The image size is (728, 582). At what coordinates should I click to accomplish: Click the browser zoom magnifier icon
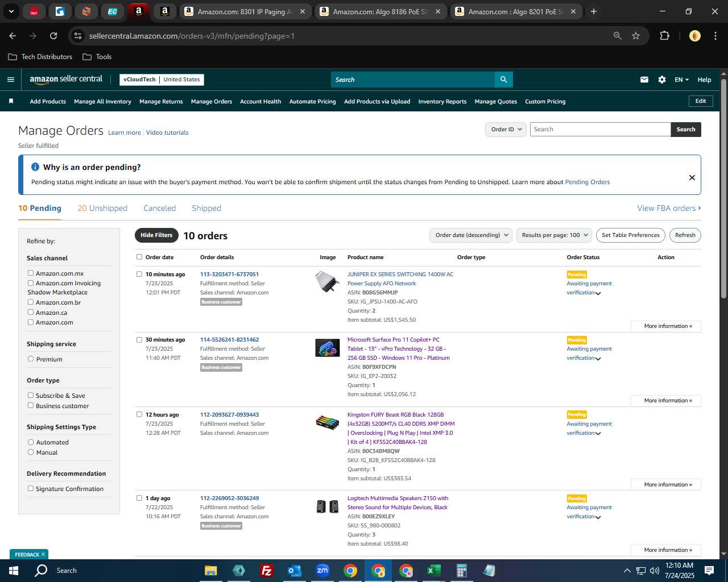[x=618, y=36]
